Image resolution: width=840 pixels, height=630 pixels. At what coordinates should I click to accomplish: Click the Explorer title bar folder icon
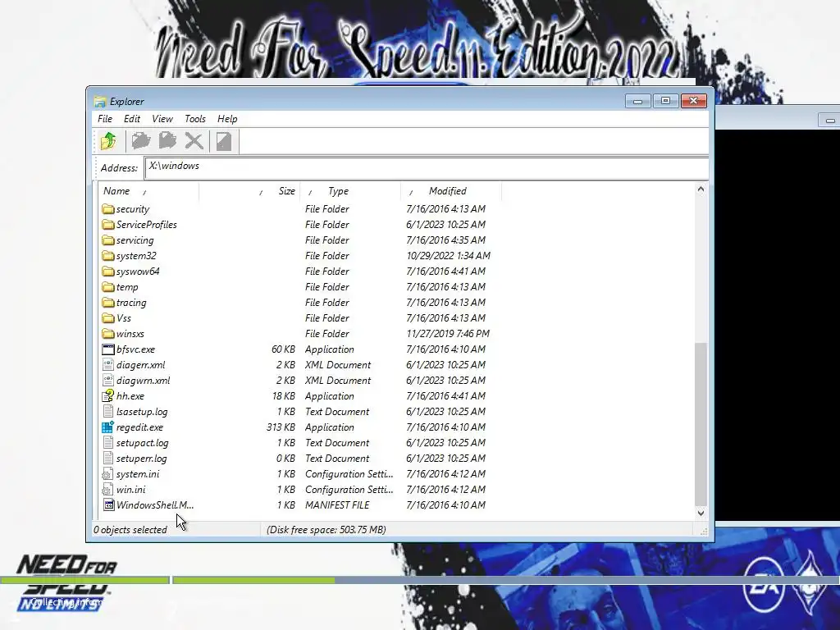(x=99, y=101)
